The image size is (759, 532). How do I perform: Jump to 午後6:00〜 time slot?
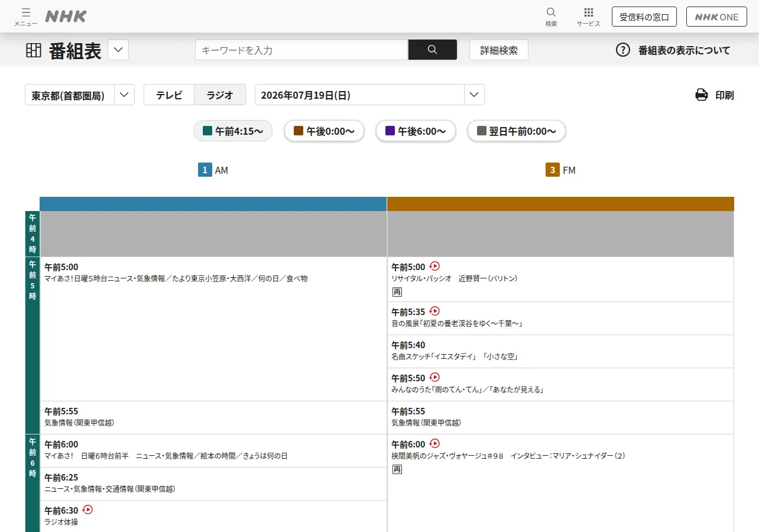coord(416,131)
